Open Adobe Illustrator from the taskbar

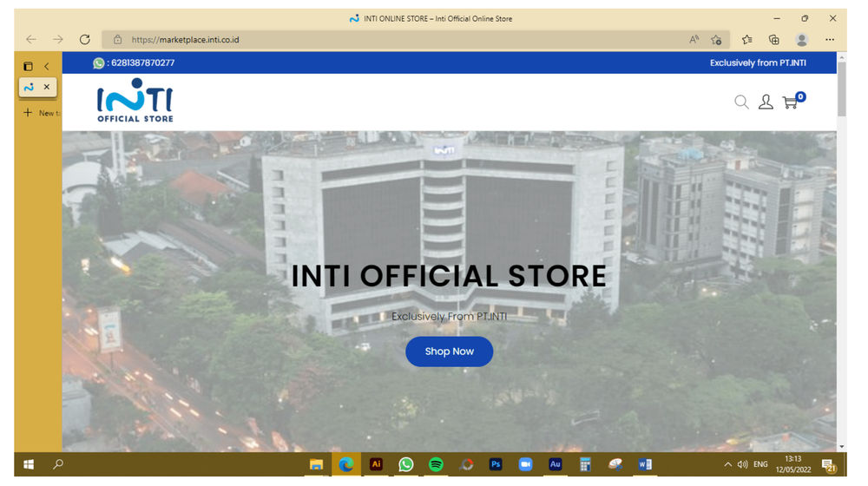tap(377, 464)
